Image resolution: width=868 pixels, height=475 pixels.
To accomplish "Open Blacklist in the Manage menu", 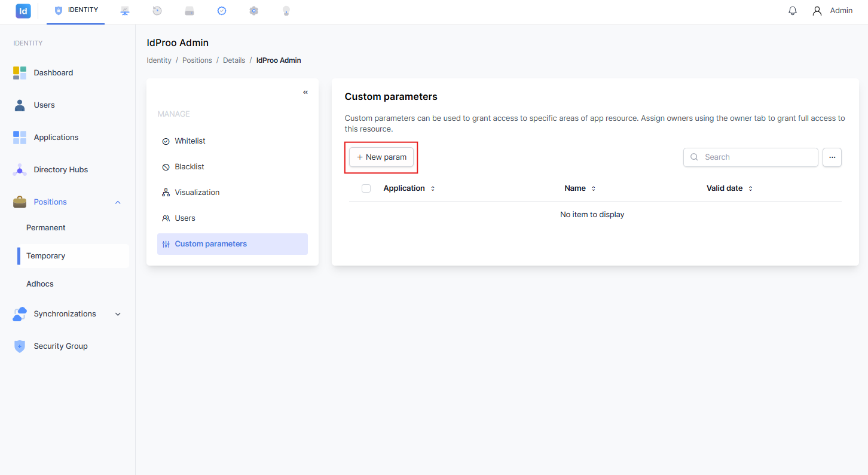I will click(x=233, y=167).
